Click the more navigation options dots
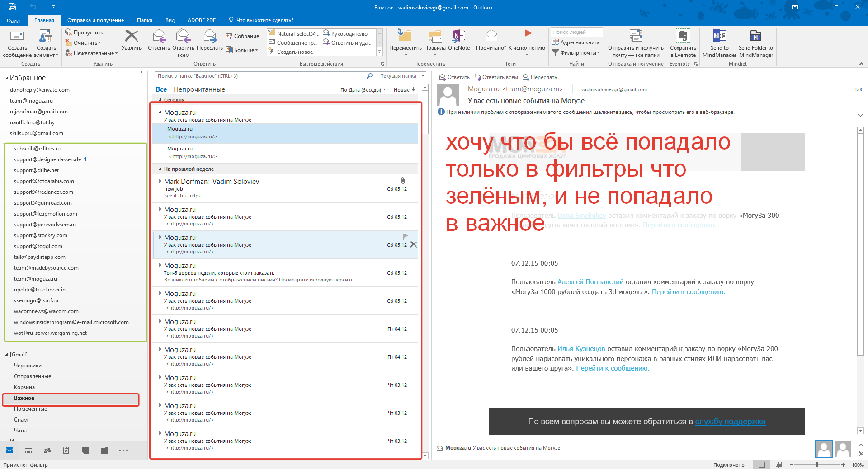 (123, 450)
